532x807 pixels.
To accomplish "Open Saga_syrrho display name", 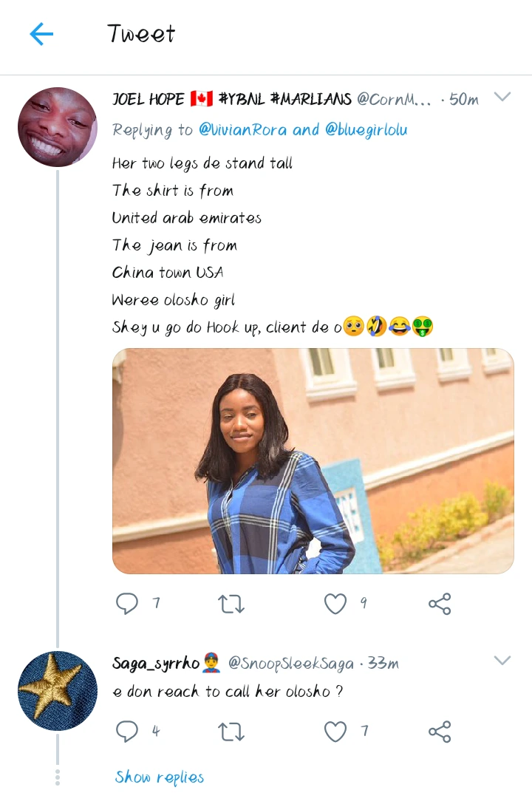I will 156,664.
